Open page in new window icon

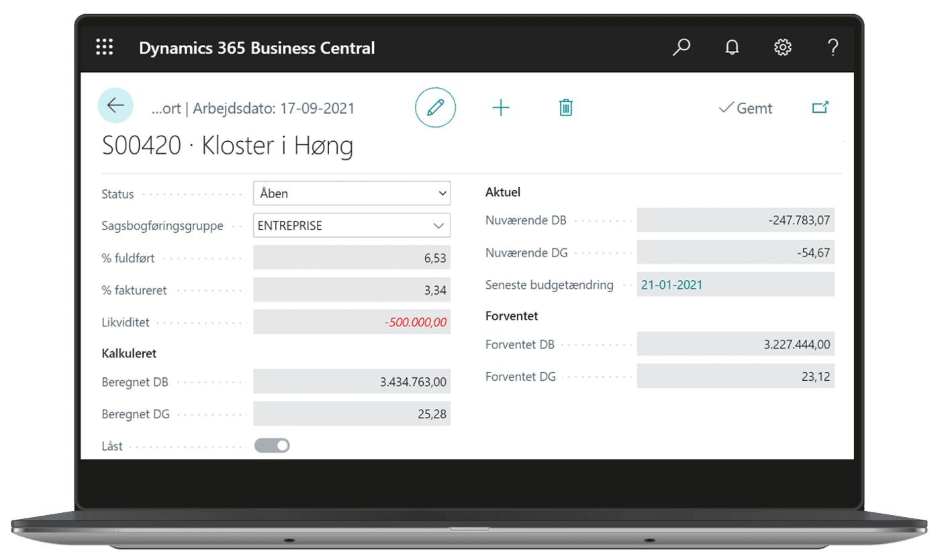[820, 107]
